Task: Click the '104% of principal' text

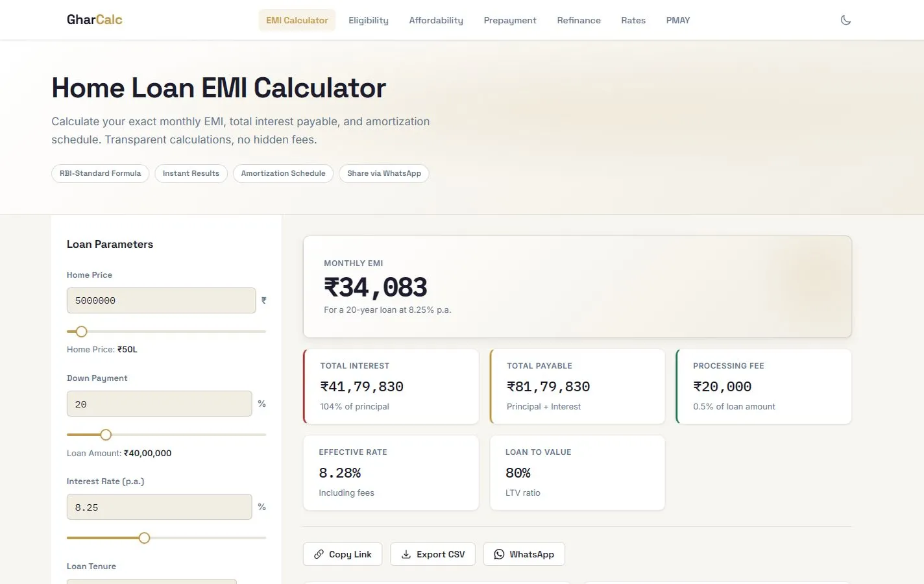Action: point(354,406)
